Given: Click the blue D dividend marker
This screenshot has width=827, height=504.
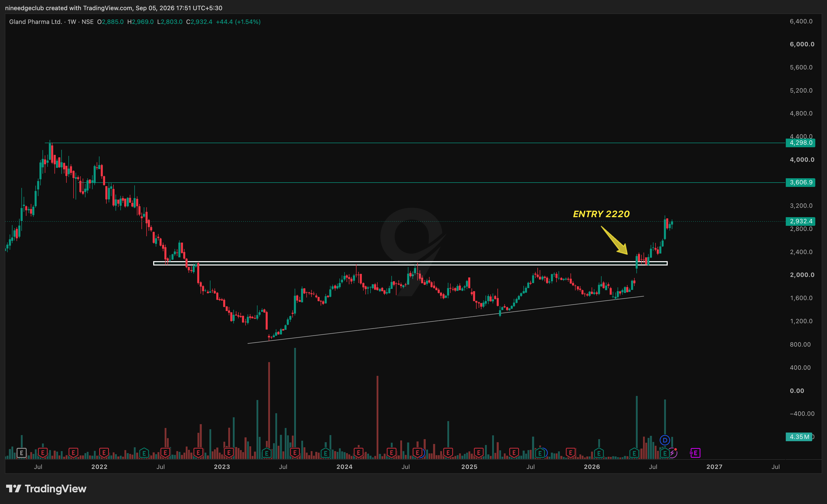Looking at the screenshot, I should (x=665, y=440).
